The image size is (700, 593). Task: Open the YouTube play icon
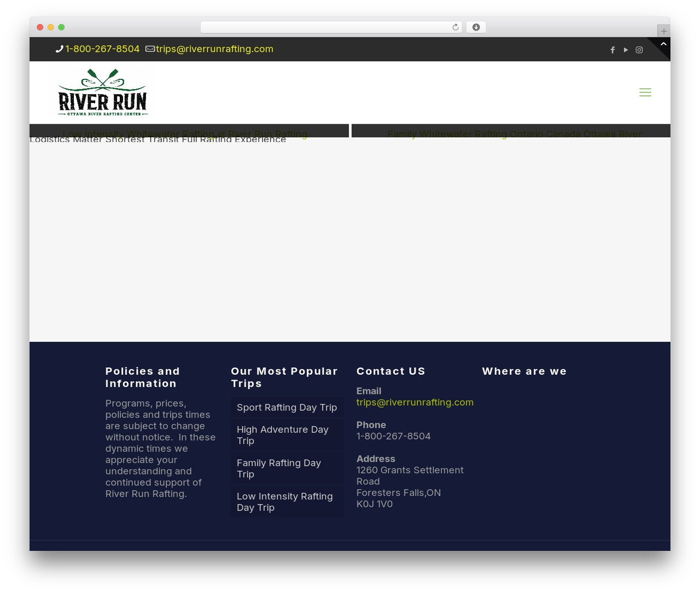pos(626,50)
